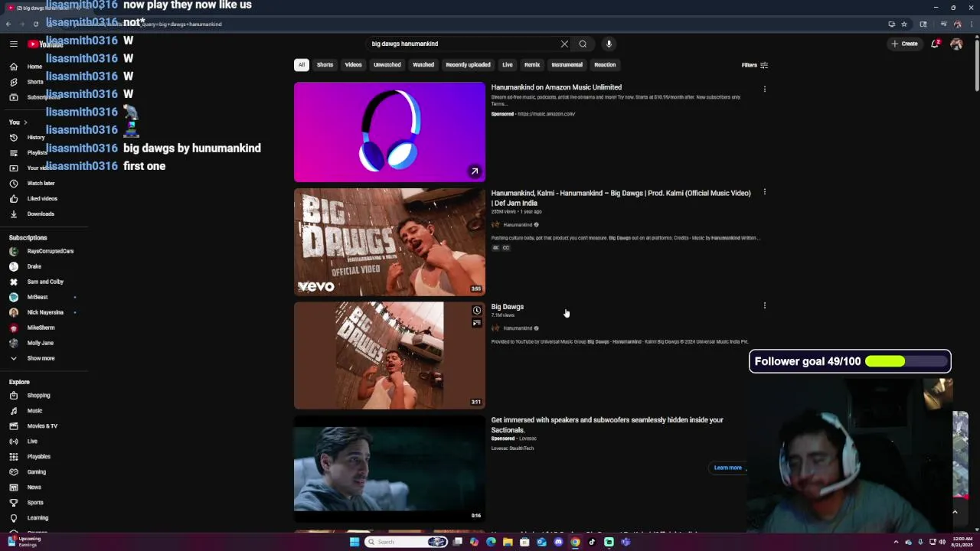Viewport: 980px width, 551px height.
Task: Click the magnifier search button
Action: pos(583,44)
